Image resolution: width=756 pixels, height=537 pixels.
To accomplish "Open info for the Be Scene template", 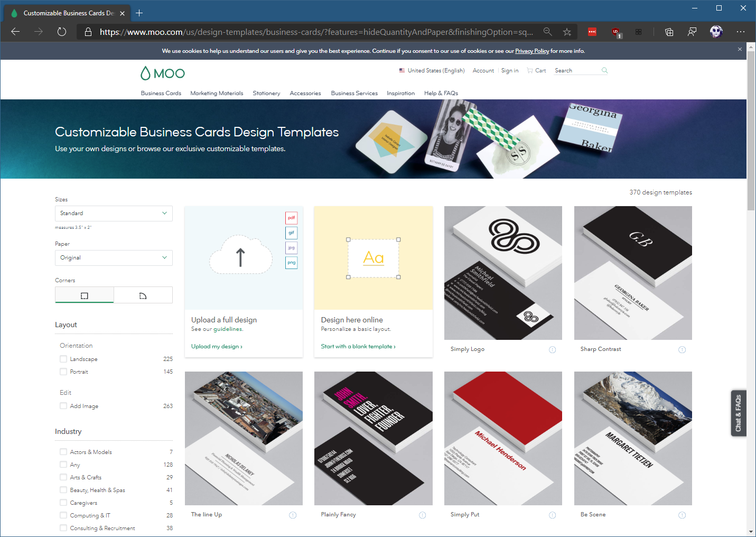I will 682,515.
